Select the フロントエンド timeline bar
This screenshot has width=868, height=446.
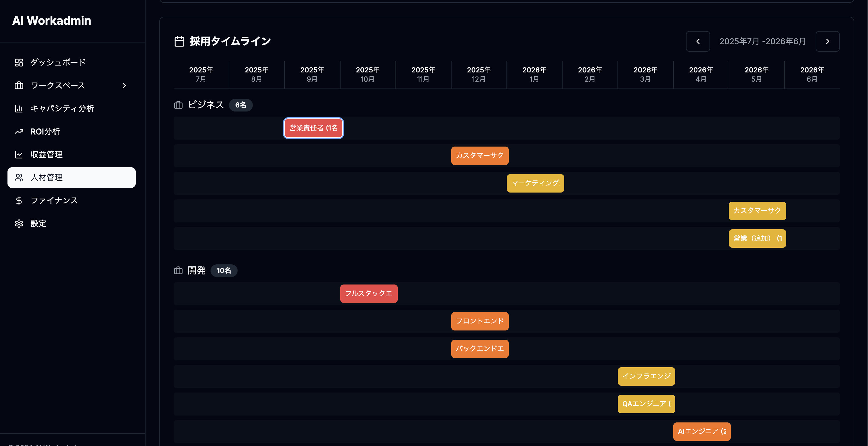tap(480, 321)
